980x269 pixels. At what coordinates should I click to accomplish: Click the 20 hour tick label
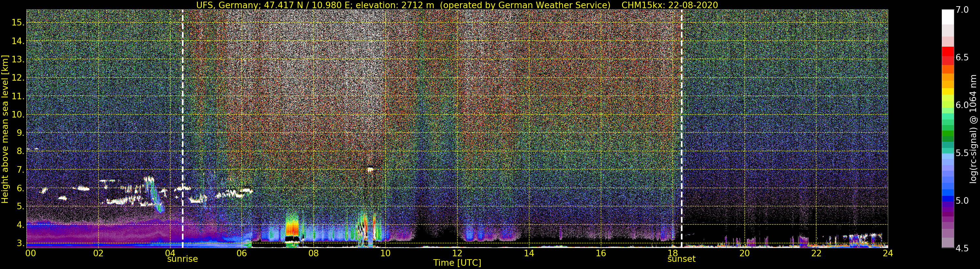point(744,253)
